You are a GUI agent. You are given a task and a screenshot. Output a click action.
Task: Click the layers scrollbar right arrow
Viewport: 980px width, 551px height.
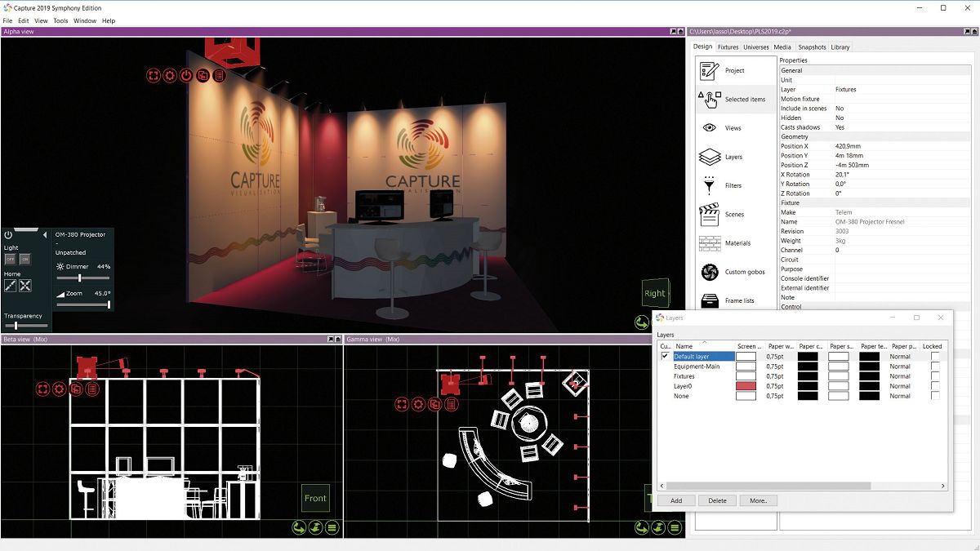click(943, 486)
